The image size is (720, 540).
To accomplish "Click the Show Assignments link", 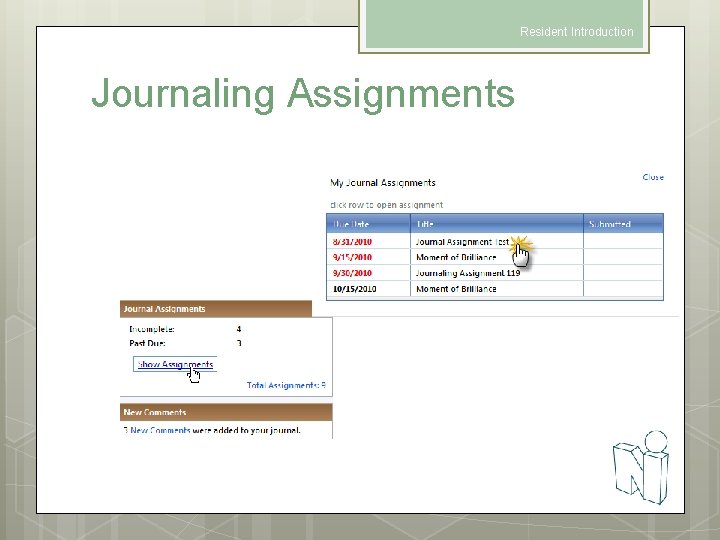I will point(175,364).
